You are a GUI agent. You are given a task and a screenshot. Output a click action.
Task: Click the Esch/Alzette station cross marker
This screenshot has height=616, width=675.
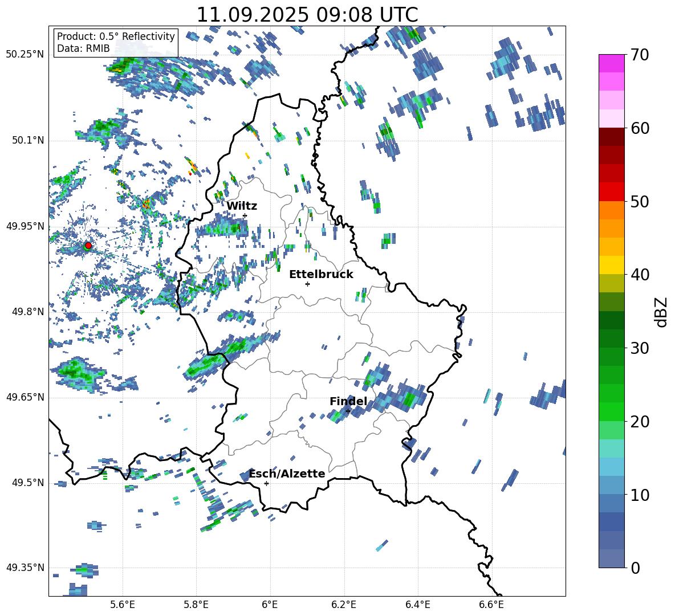[266, 483]
